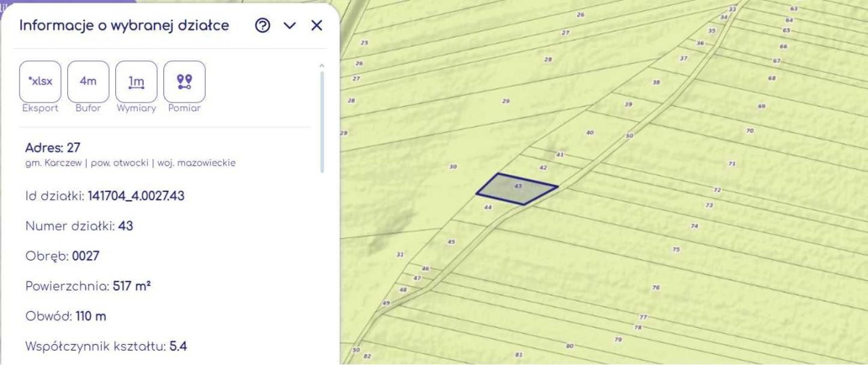The height and width of the screenshot is (365, 868).
Task: Click parcel label 76 on map
Action: (656, 288)
